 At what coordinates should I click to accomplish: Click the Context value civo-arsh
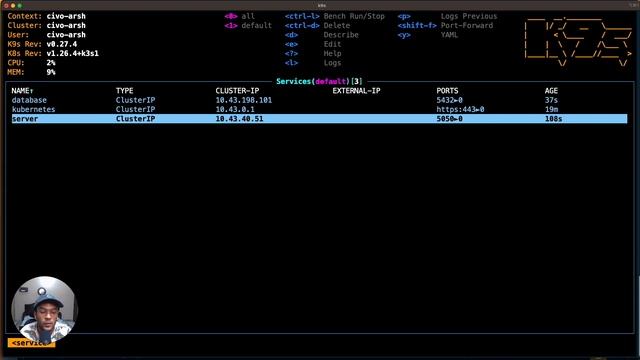[66, 16]
